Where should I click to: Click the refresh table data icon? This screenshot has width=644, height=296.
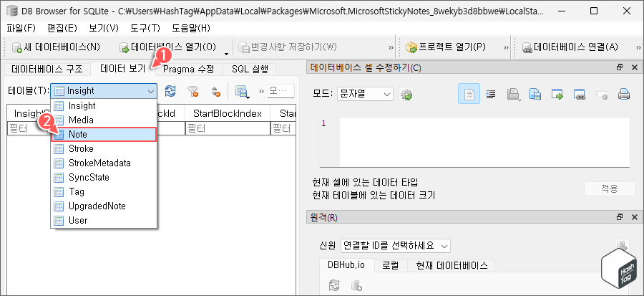pos(170,91)
